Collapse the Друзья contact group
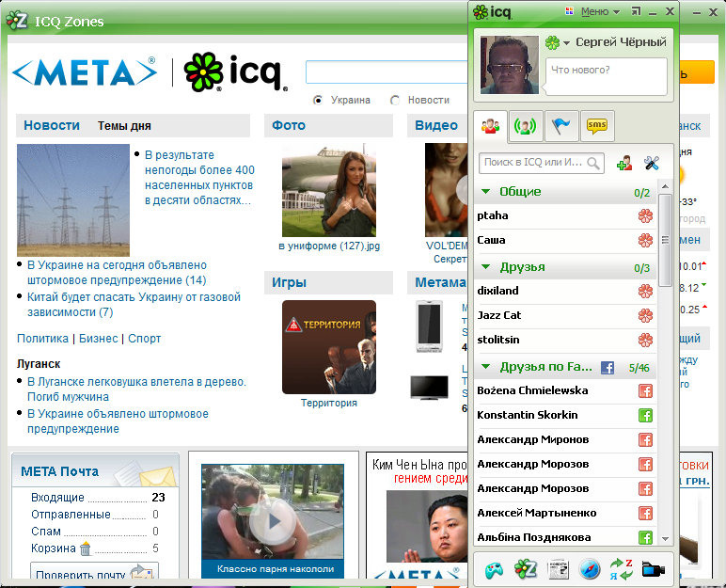 485,267
